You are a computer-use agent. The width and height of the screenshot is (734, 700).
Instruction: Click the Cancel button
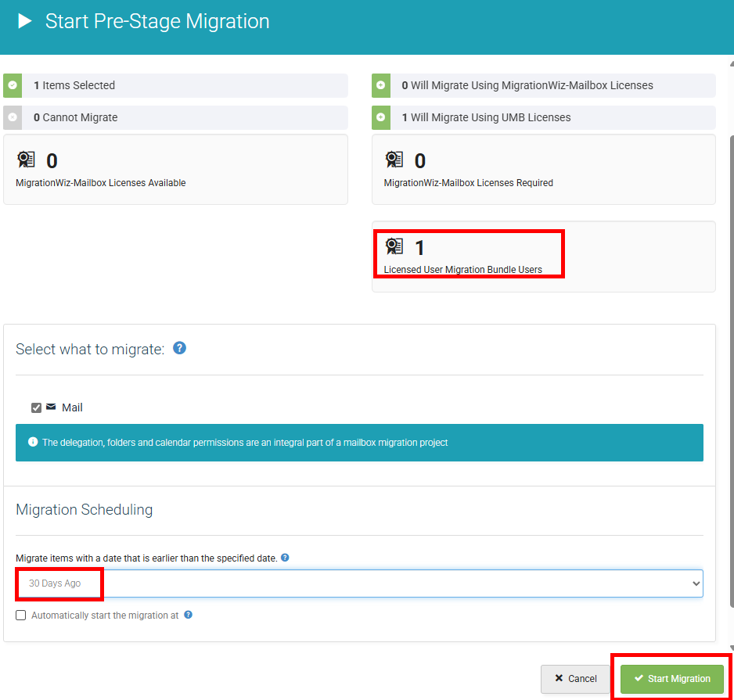pos(575,679)
